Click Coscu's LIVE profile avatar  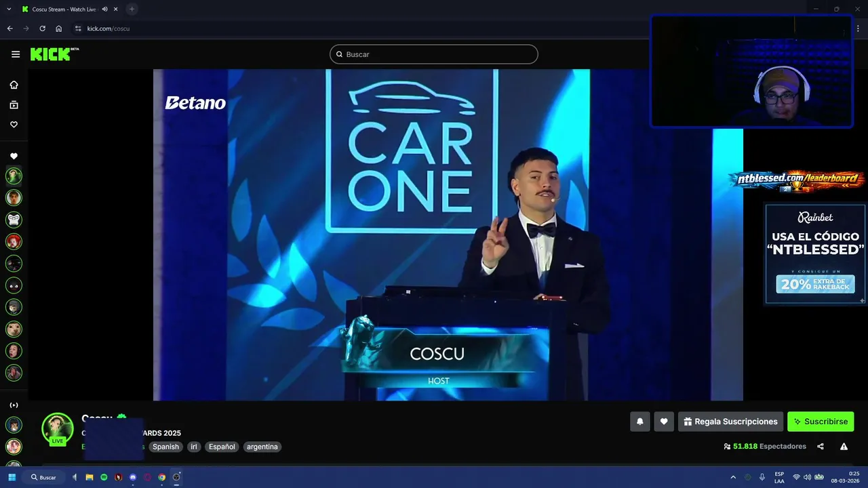[58, 429]
